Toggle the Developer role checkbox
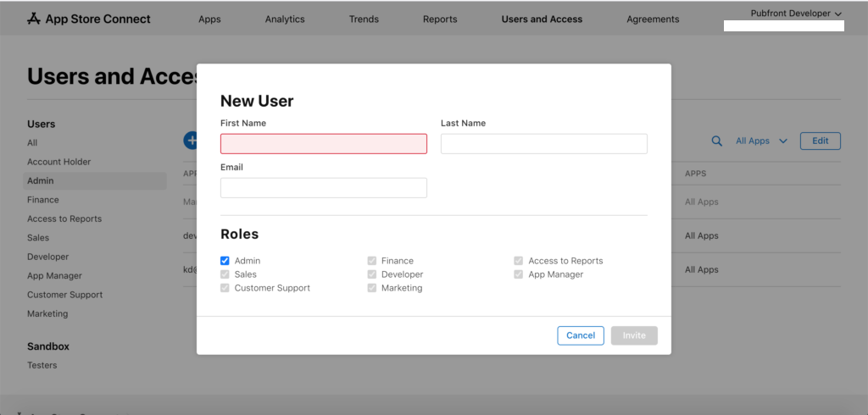 [x=372, y=274]
